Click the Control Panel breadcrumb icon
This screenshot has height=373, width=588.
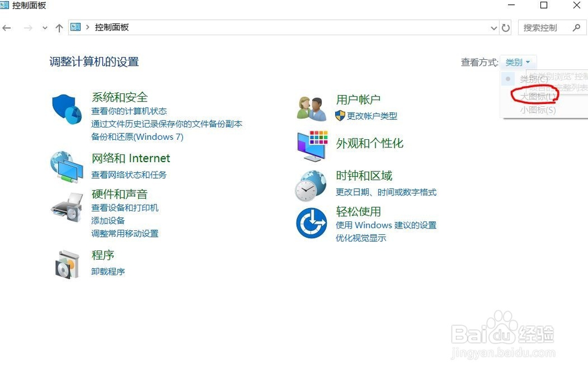75,27
